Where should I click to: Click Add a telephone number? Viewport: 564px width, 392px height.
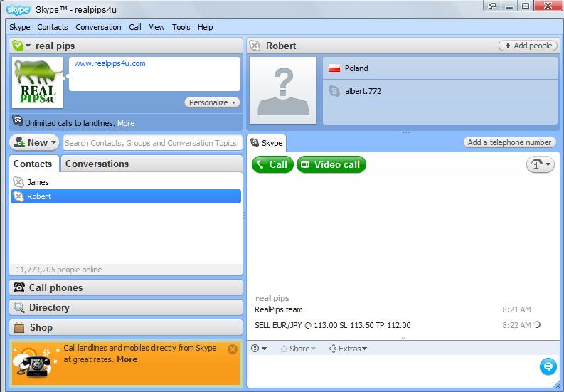pos(509,142)
